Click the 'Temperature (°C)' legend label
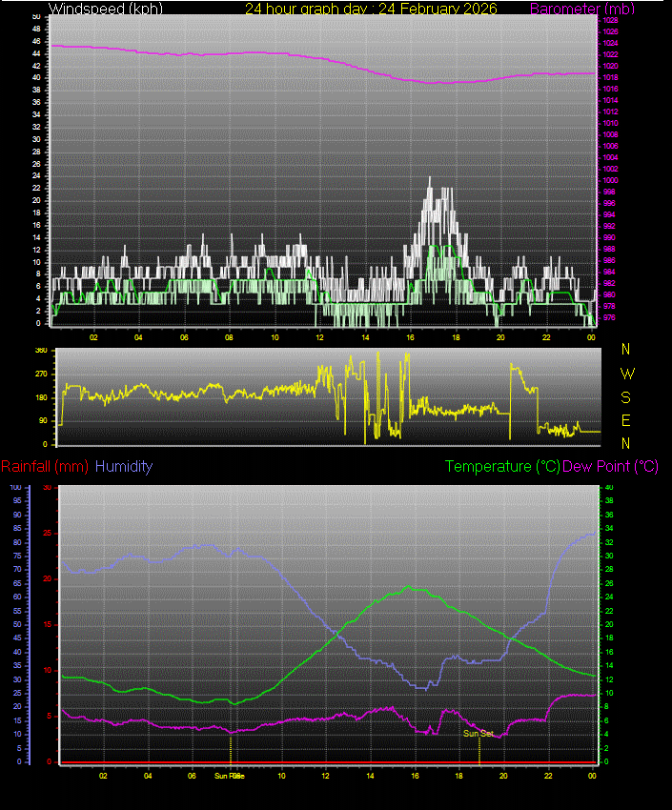This screenshot has width=672, height=810. (502, 467)
